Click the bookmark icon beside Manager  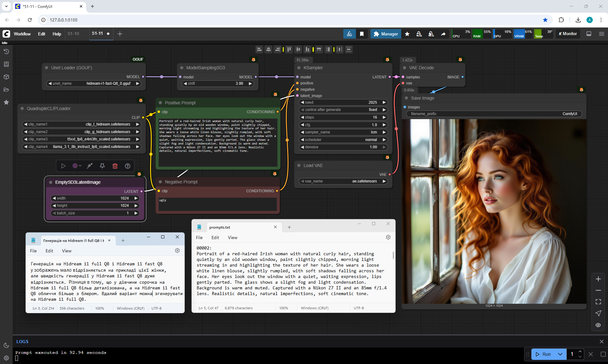pos(362,34)
